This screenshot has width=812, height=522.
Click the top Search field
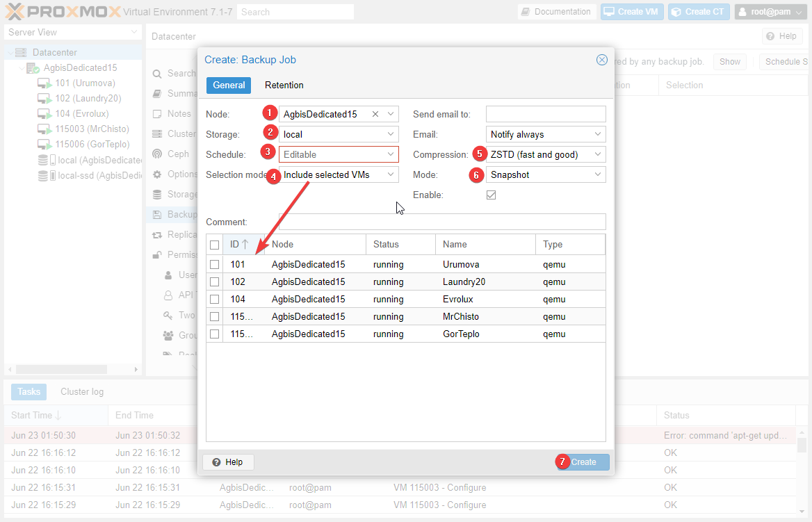coord(295,12)
